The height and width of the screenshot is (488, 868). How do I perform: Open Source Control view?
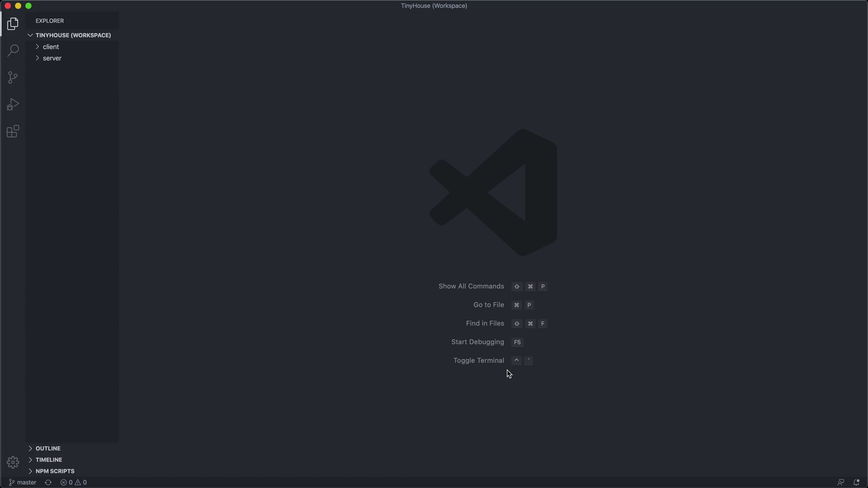[13, 77]
